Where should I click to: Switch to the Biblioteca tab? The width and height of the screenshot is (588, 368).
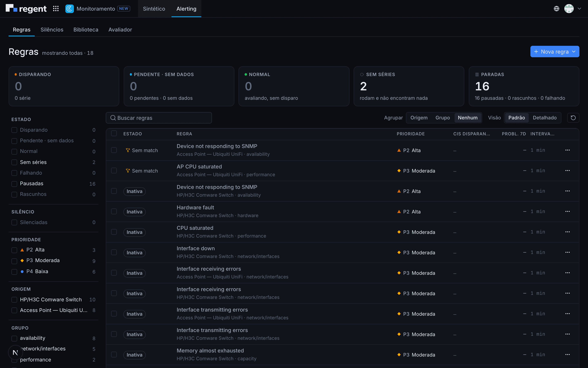[x=86, y=30]
